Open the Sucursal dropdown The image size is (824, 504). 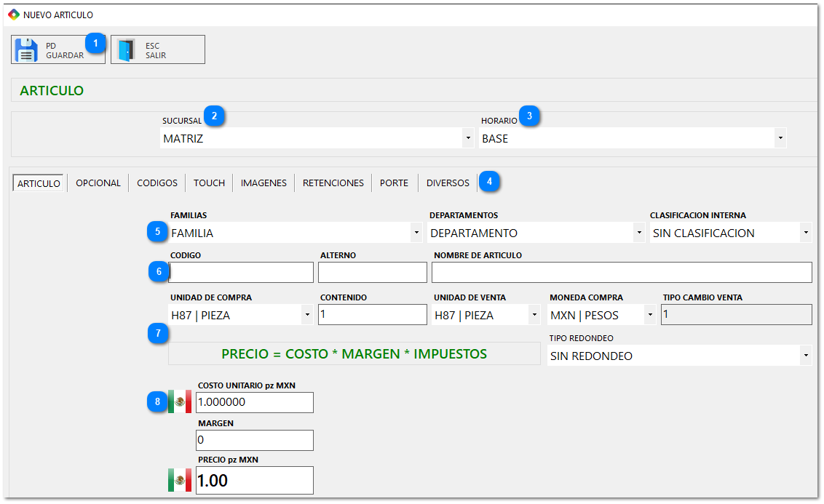pos(317,138)
